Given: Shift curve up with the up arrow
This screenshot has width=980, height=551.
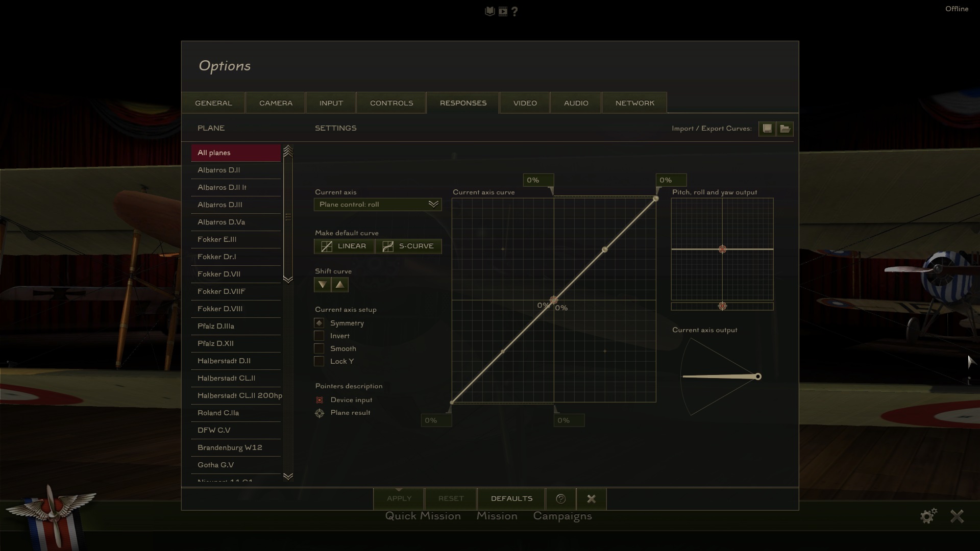Looking at the screenshot, I should (x=340, y=285).
